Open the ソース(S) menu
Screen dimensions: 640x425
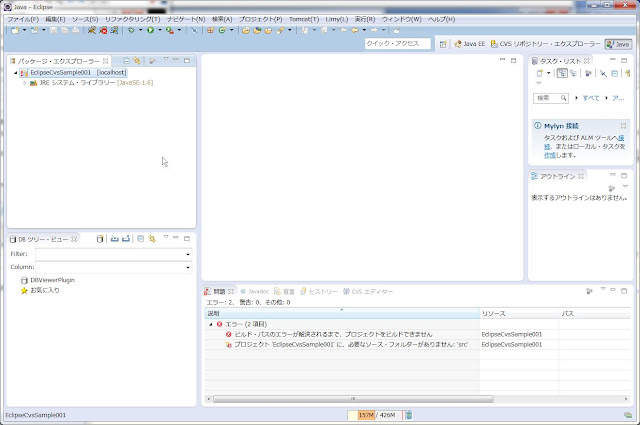(85, 19)
